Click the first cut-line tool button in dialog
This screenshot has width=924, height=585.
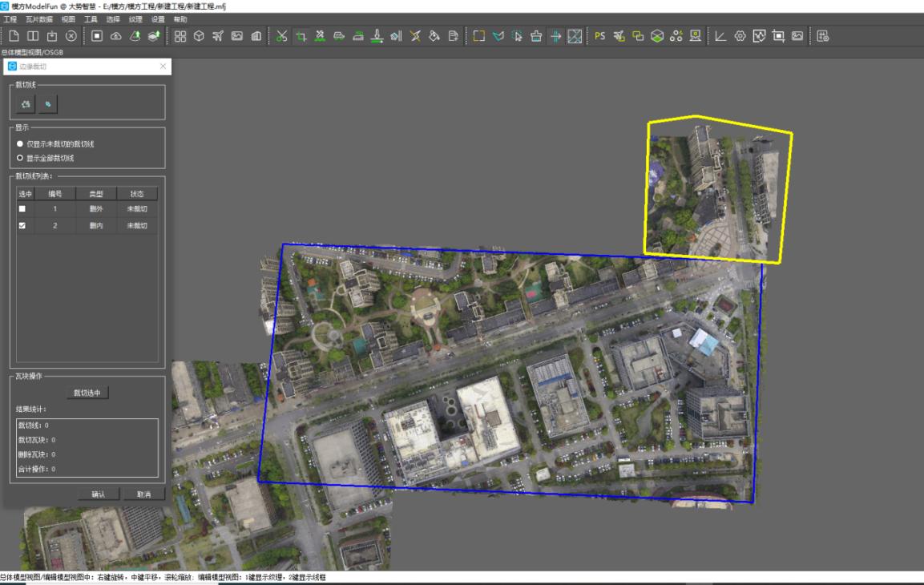click(x=26, y=104)
